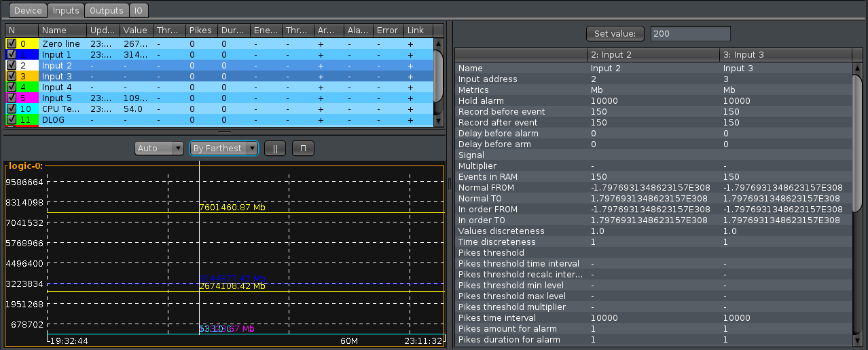
Task: Toggle the DLOG input checkbox
Action: coord(12,120)
